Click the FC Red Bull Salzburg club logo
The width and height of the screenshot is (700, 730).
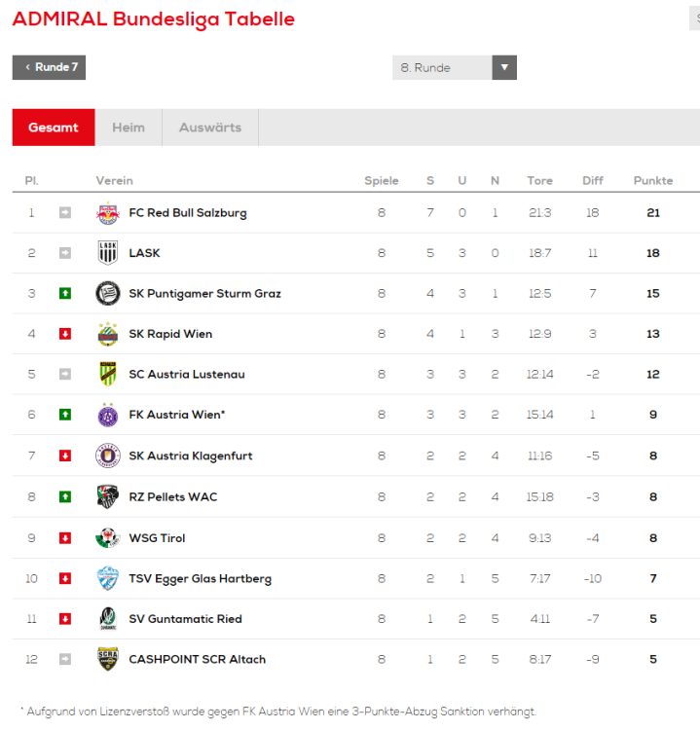point(107,213)
